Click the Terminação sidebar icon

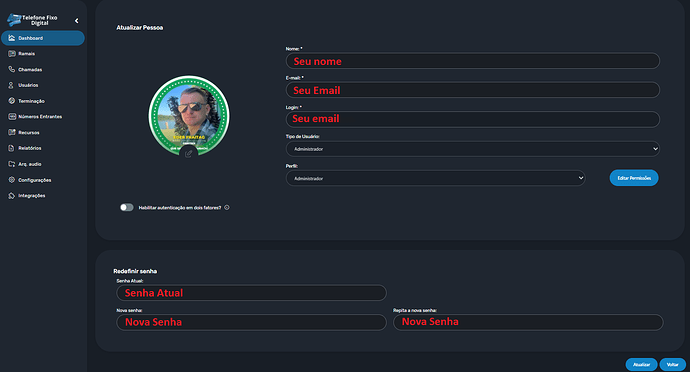(12, 101)
